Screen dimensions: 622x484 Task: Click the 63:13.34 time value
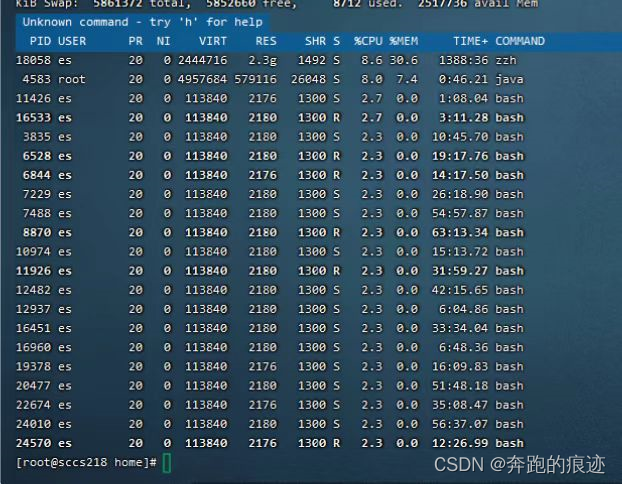pos(460,232)
